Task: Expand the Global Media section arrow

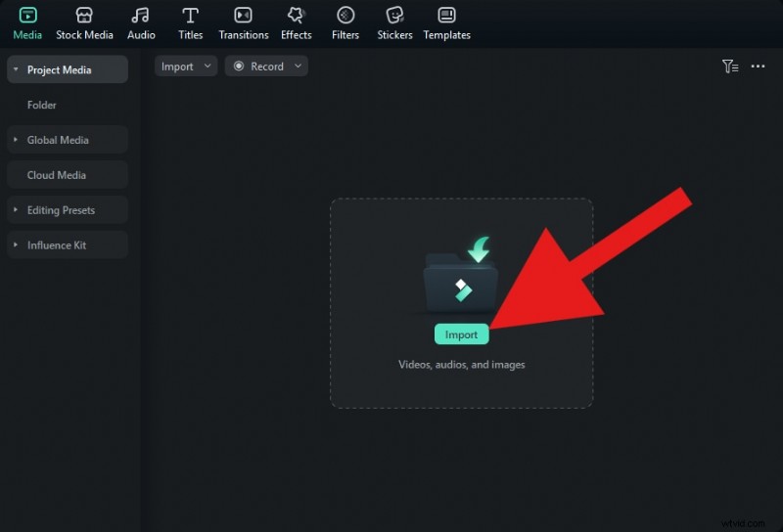Action: pyautogui.click(x=16, y=140)
